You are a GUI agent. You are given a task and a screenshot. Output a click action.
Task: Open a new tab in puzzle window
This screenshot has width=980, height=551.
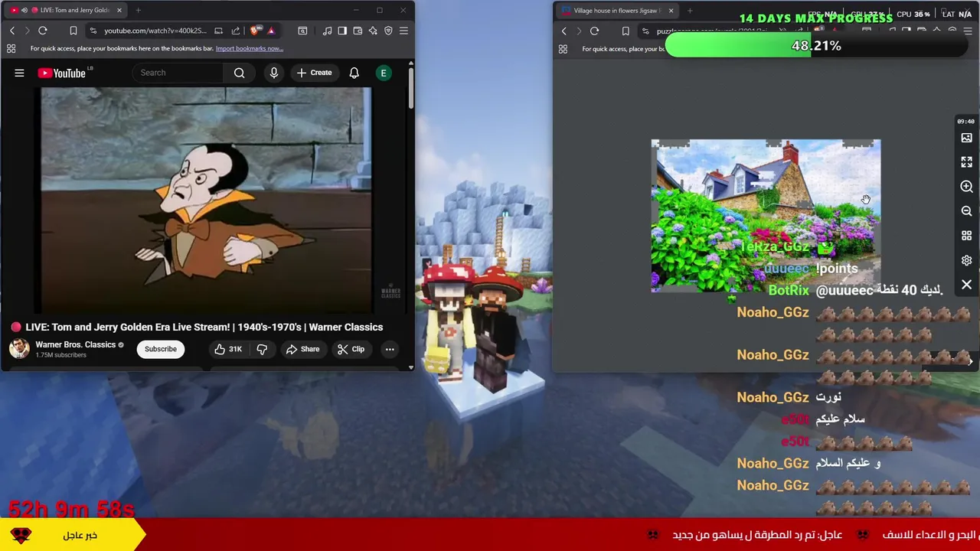click(x=690, y=11)
